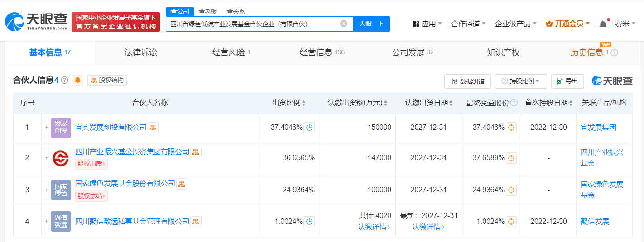The height and width of the screenshot is (242, 644).
Task: Click the 四川产业振兴基金 red logo
Action: click(x=61, y=158)
